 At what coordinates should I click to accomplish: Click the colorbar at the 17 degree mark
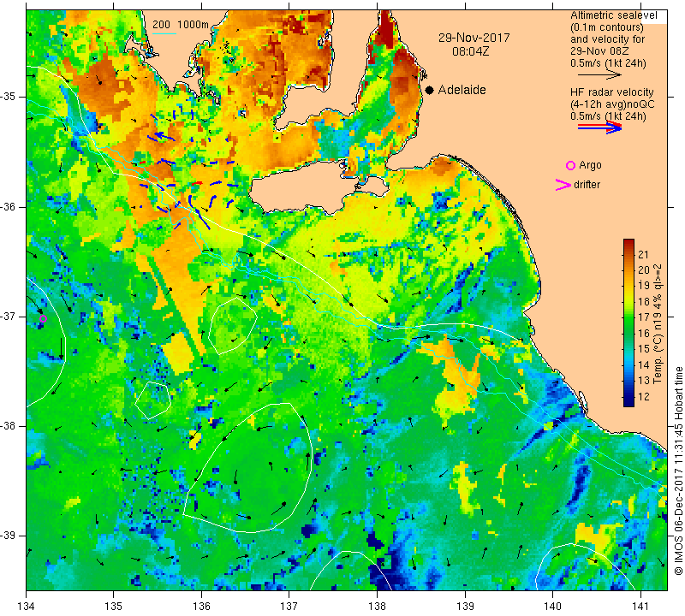pos(628,317)
